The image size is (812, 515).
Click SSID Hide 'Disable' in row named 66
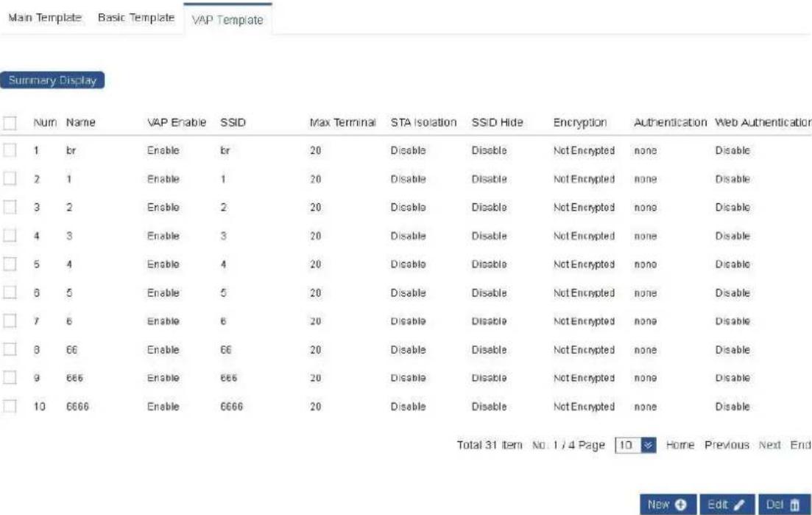(489, 350)
